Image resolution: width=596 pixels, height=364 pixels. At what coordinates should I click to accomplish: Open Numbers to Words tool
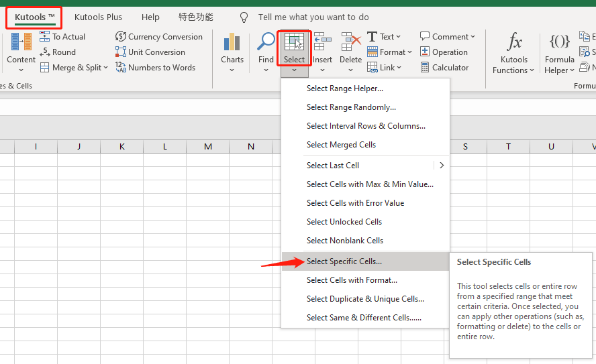(x=155, y=68)
